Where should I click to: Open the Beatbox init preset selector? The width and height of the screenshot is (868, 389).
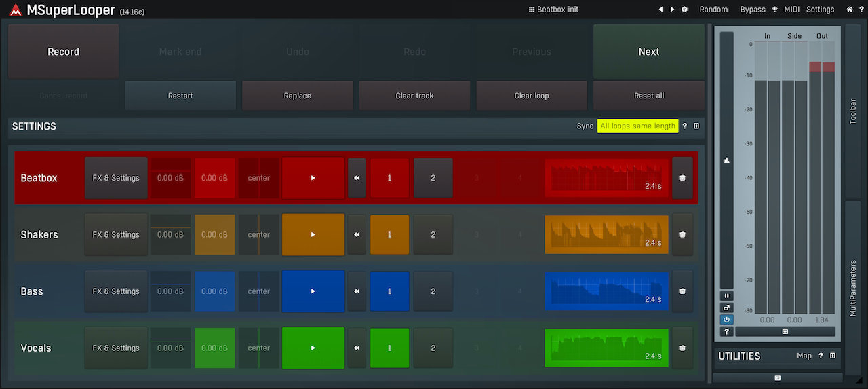point(553,10)
